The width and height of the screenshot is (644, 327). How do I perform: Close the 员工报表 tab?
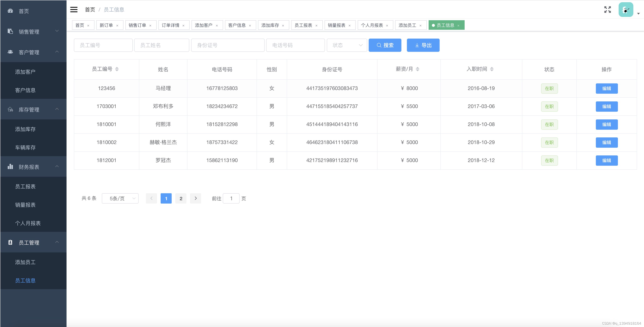316,26
